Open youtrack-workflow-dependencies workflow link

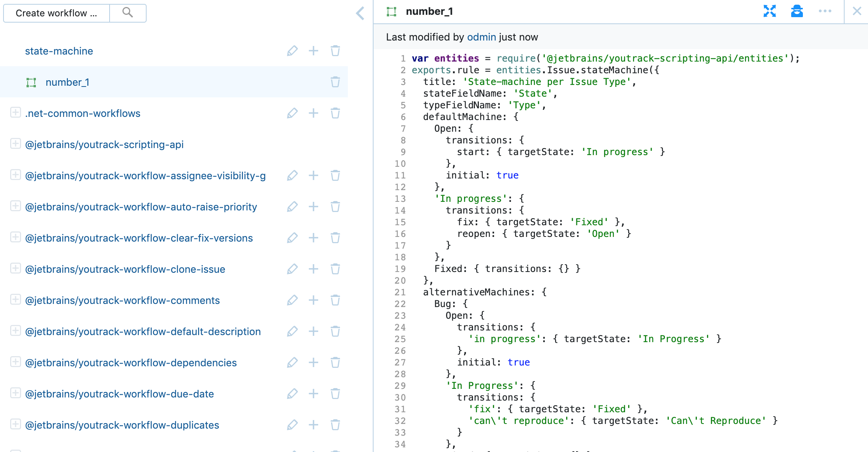pyautogui.click(x=131, y=363)
